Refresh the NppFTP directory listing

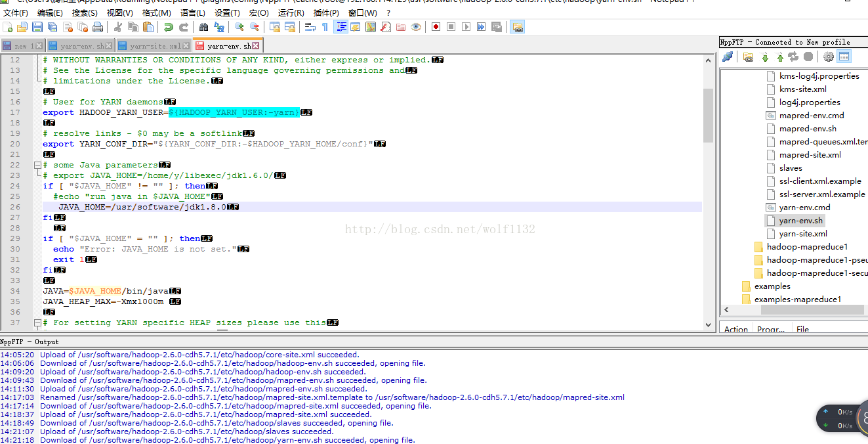(794, 57)
